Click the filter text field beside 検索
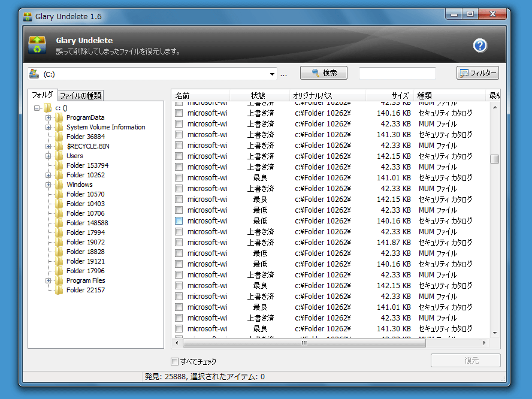This screenshot has width=532, height=399. click(397, 73)
